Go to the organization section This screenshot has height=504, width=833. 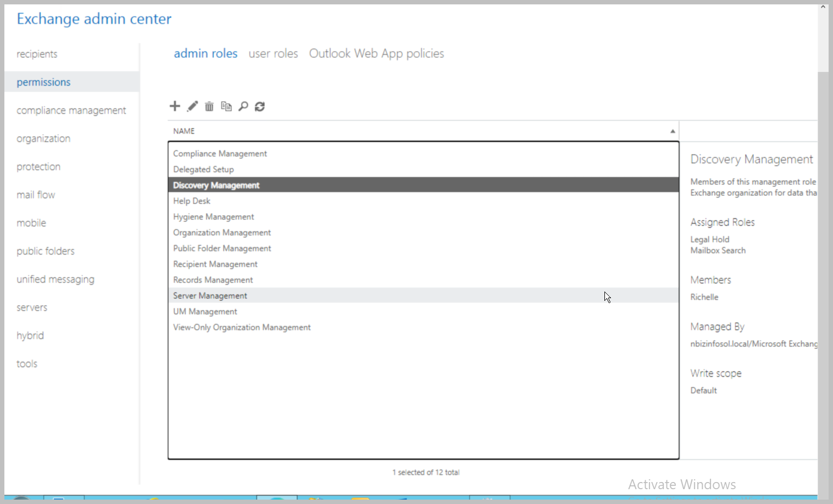click(43, 138)
